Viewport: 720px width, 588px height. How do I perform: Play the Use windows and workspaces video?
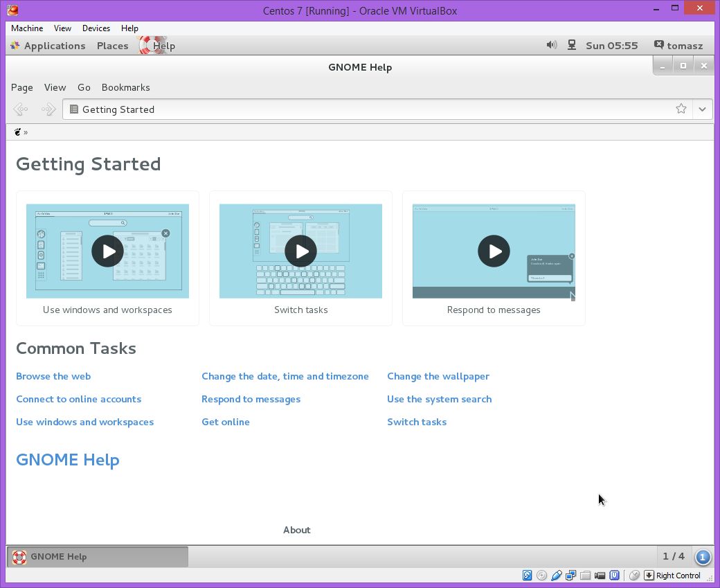(107, 251)
